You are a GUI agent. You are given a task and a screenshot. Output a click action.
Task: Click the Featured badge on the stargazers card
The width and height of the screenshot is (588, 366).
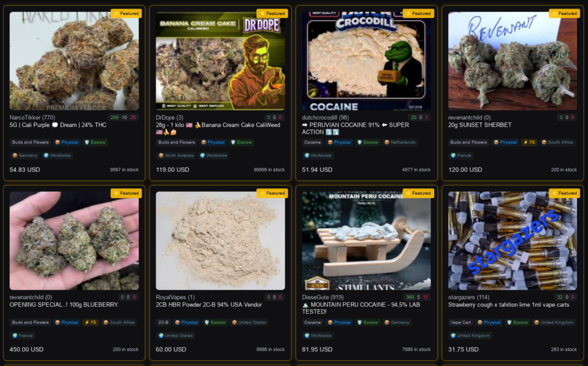tap(565, 193)
